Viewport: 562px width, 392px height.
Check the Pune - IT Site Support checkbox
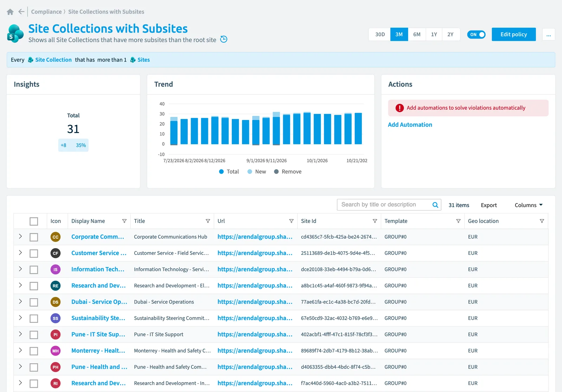point(34,335)
